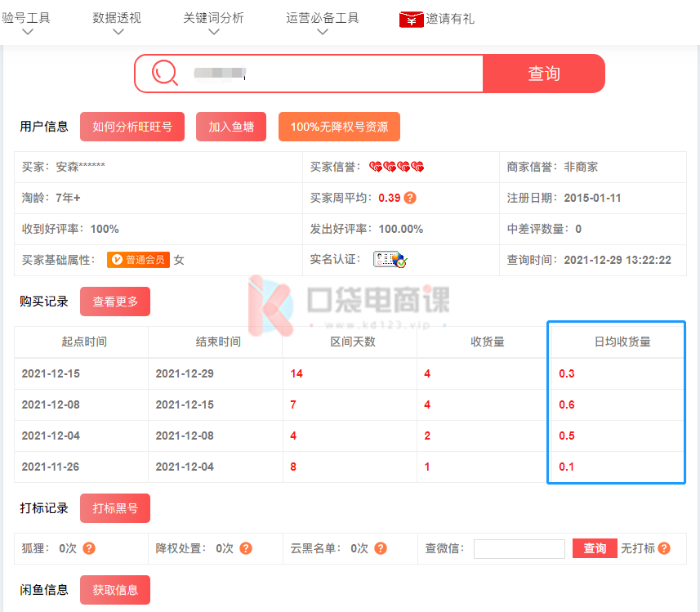This screenshot has height=612, width=700.
Task: Click the 发出好评率 100.00% value
Action: 401,229
